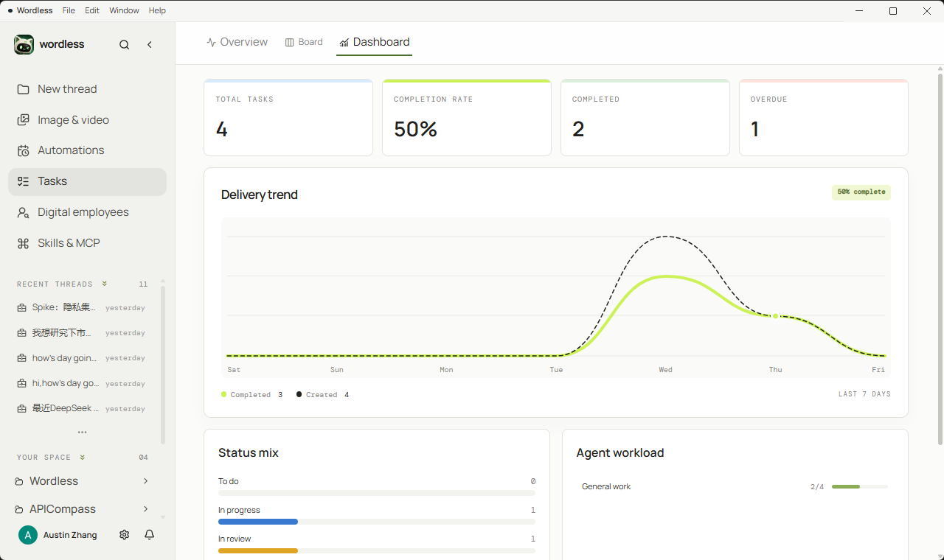Click the Overview tab pulse icon
Viewport: 944px width, 560px height.
click(212, 43)
